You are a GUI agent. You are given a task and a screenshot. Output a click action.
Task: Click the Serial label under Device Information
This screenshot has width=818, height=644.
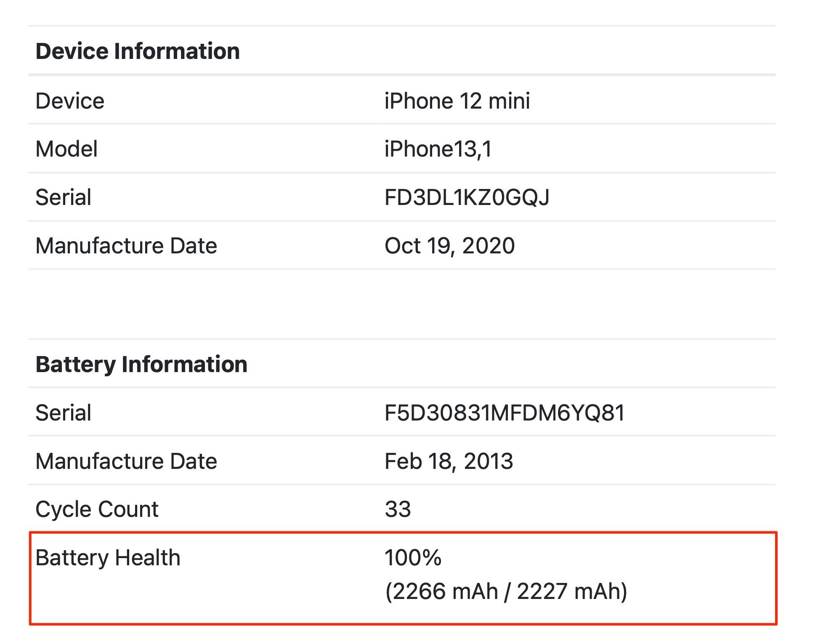(x=63, y=197)
